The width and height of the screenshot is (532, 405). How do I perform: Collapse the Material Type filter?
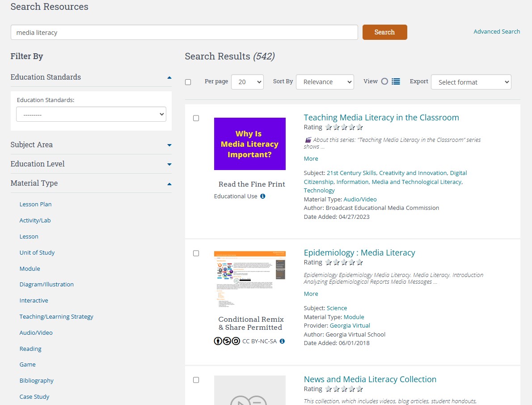(91, 183)
